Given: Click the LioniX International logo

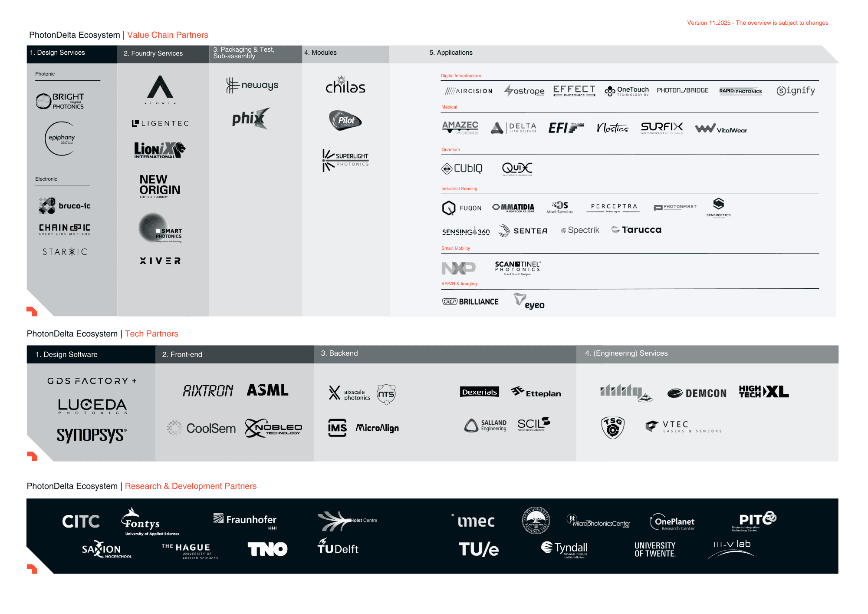Looking at the screenshot, I should [159, 150].
